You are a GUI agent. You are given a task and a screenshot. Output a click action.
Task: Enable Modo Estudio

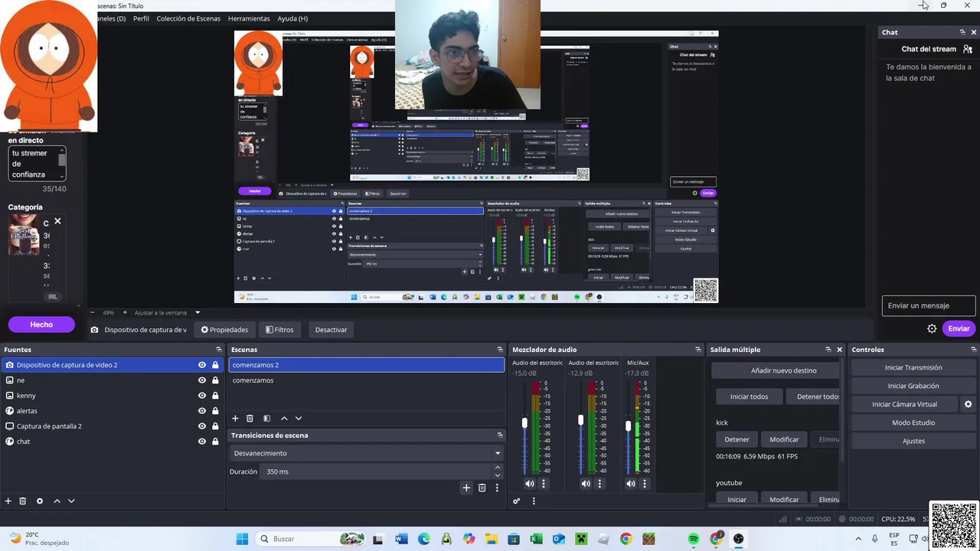coord(913,422)
